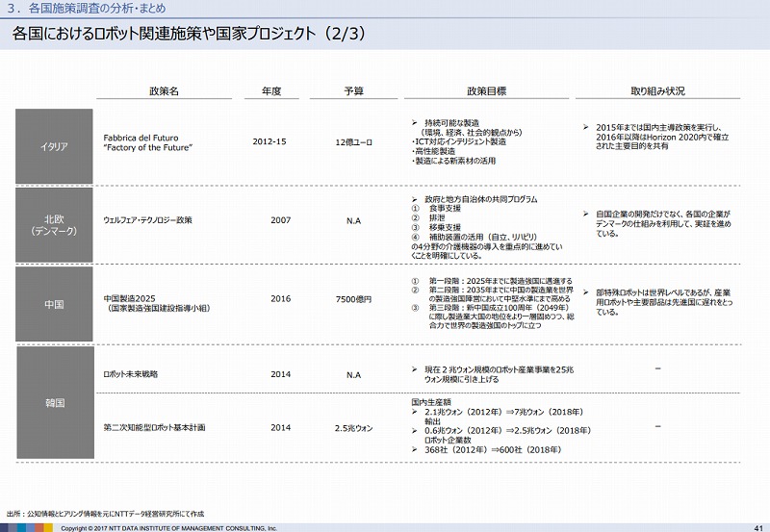Viewport: 770px width, 532px height.
Task: Click the 政策名 column header
Action: 165,91
